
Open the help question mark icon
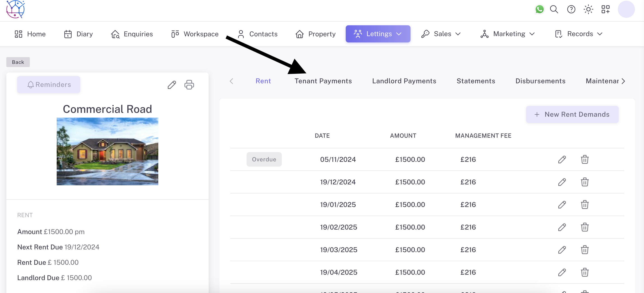click(x=571, y=9)
